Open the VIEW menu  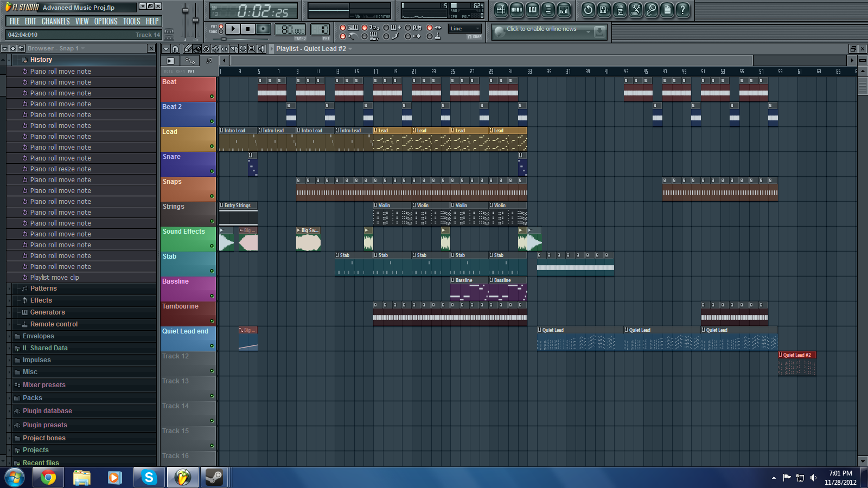tap(82, 21)
